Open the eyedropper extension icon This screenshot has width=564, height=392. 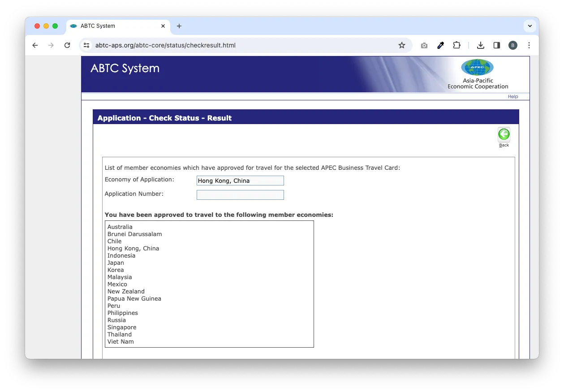(440, 45)
